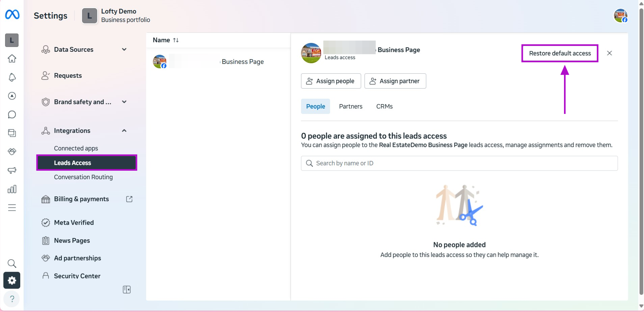Expand Brand safety and suitability section
644x312 pixels.
point(124,102)
